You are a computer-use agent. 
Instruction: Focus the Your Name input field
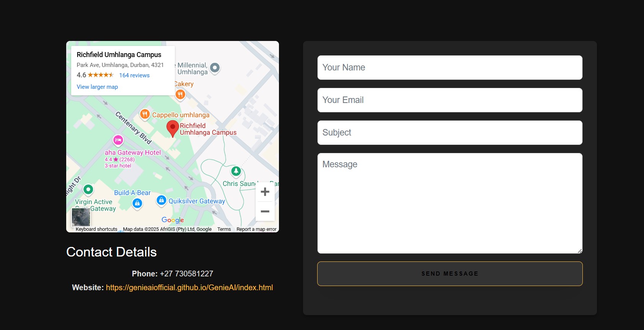pos(450,68)
